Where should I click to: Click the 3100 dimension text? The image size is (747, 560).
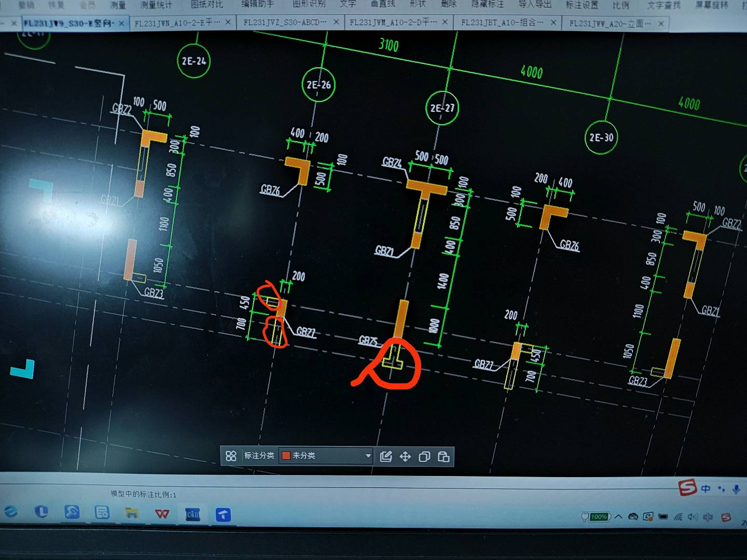(389, 45)
